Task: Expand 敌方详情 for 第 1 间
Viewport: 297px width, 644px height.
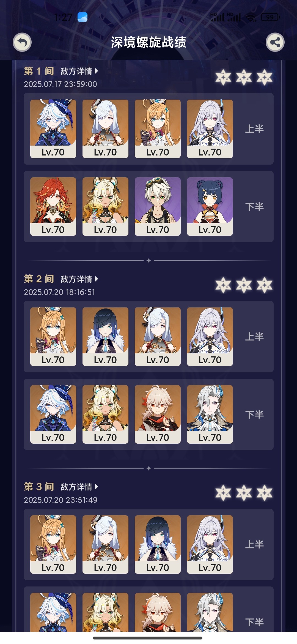Action: (79, 71)
